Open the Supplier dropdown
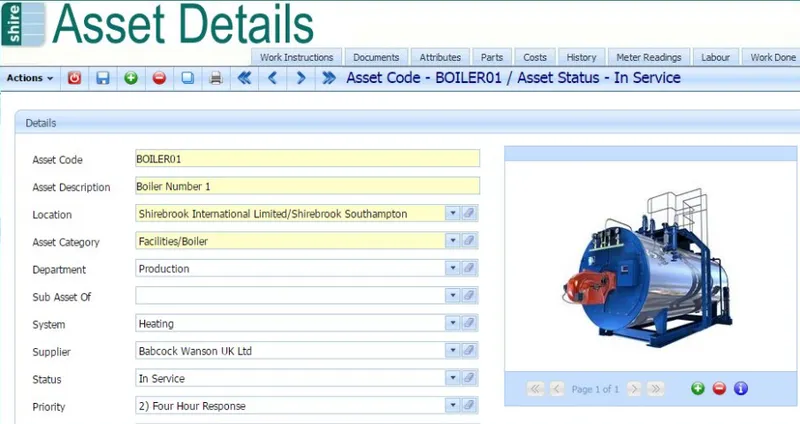800x424 pixels. (453, 351)
